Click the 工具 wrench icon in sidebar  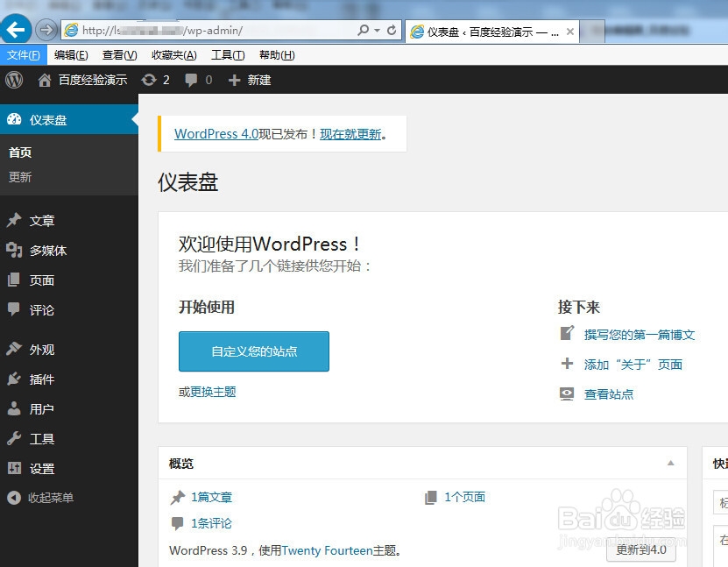click(14, 438)
